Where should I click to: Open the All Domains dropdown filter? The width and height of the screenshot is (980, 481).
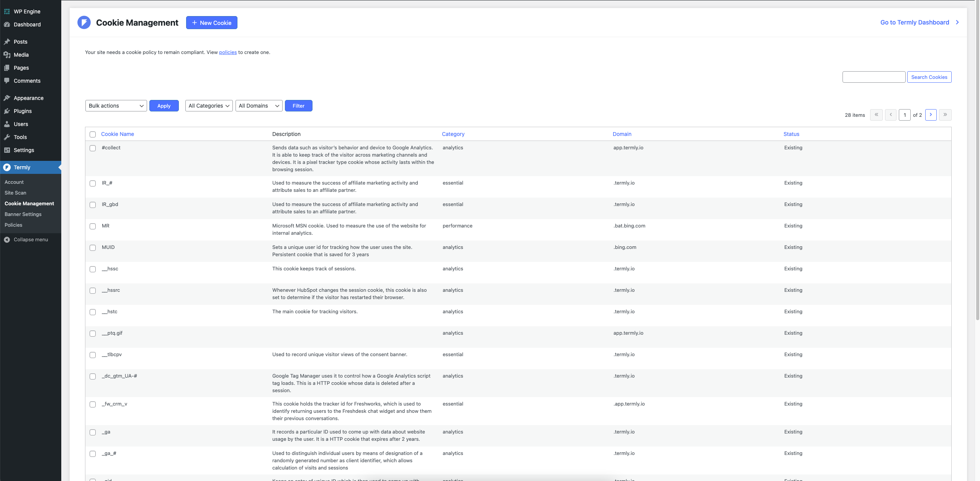pos(258,105)
